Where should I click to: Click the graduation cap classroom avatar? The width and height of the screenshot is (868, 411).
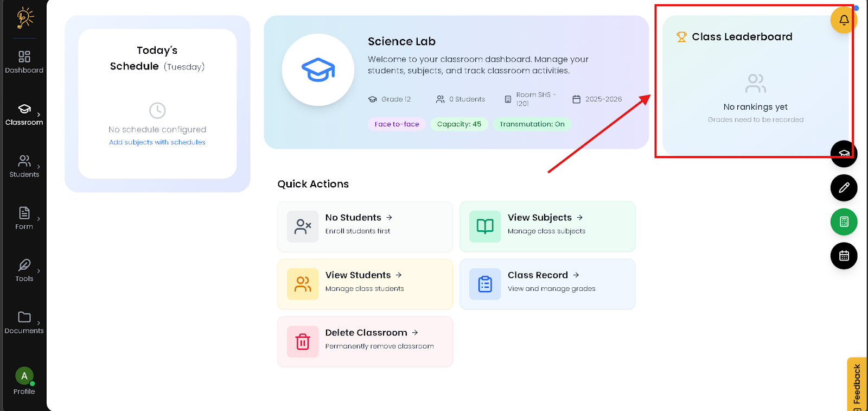(318, 70)
